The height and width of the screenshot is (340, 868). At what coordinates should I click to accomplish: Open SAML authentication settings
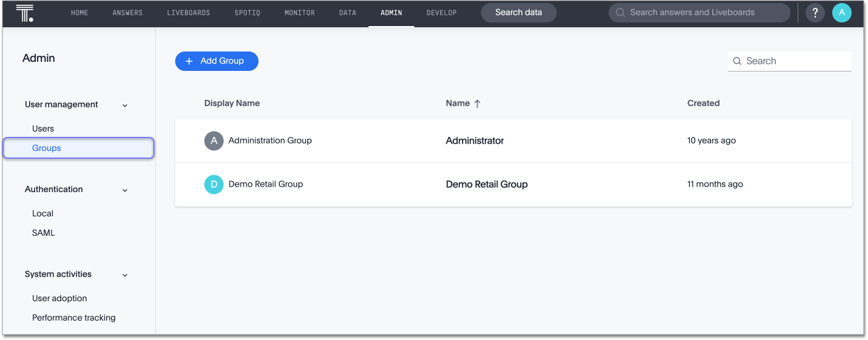(43, 233)
